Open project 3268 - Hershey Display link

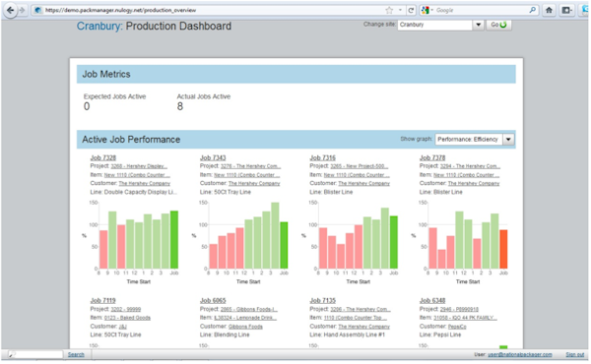pos(139,166)
